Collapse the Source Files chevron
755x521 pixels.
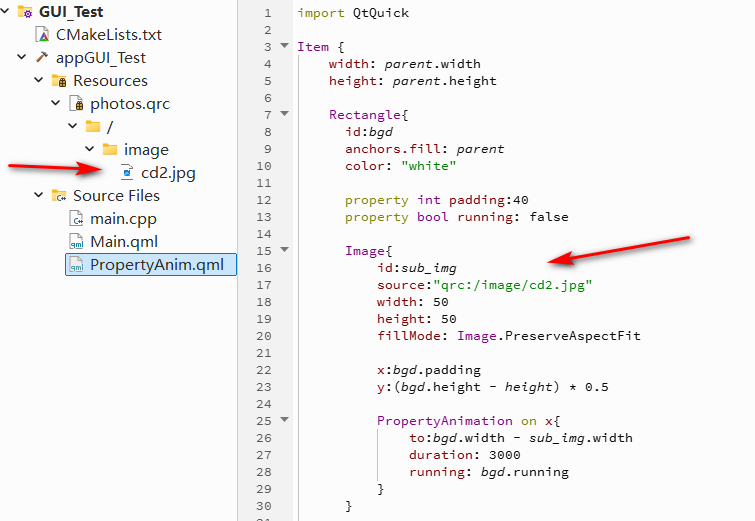point(39,195)
